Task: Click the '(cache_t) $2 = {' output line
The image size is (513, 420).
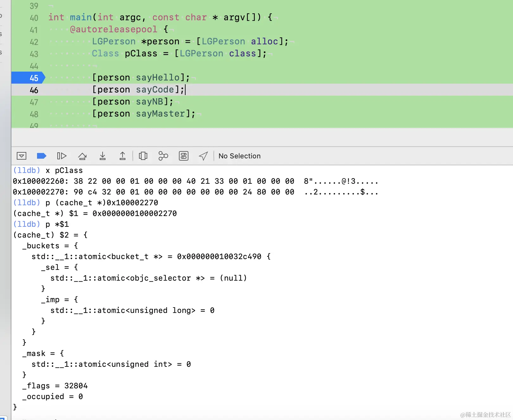Action: point(50,235)
